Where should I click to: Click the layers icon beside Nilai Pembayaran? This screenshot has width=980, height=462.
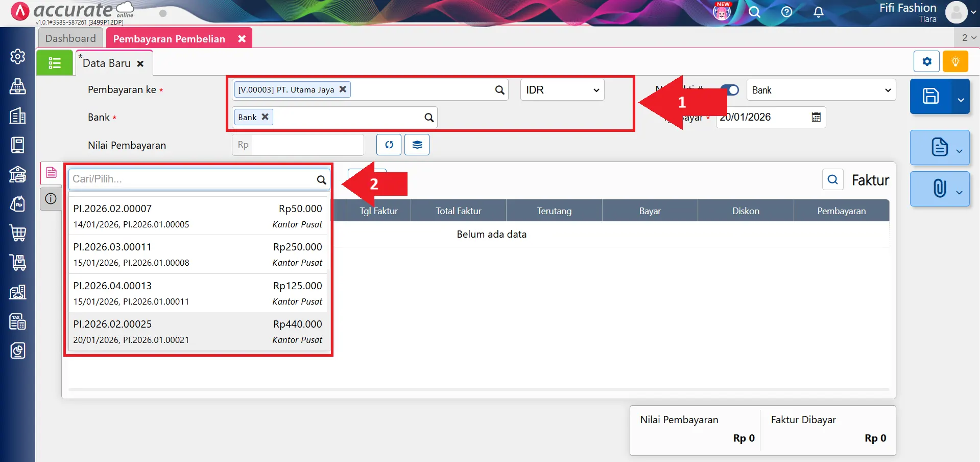click(x=417, y=145)
